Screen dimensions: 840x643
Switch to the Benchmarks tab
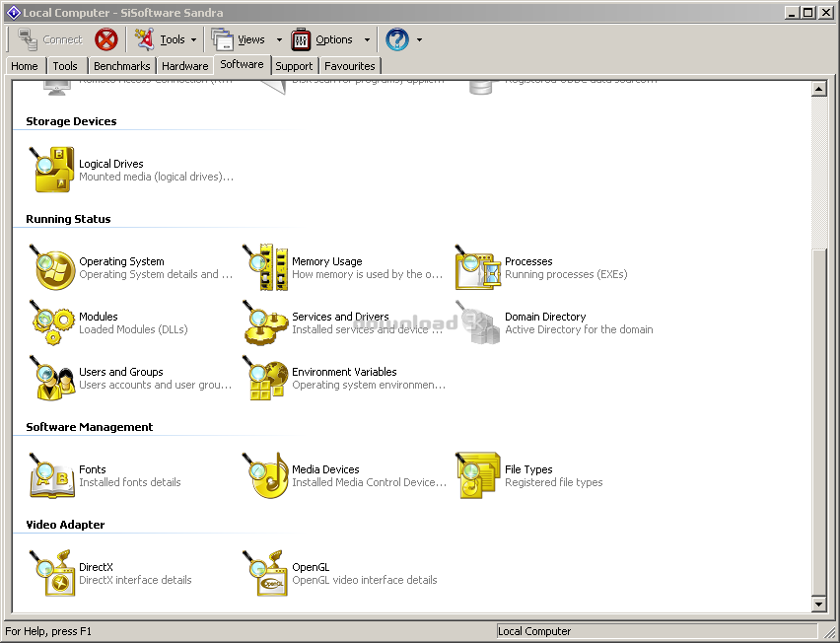(x=121, y=66)
